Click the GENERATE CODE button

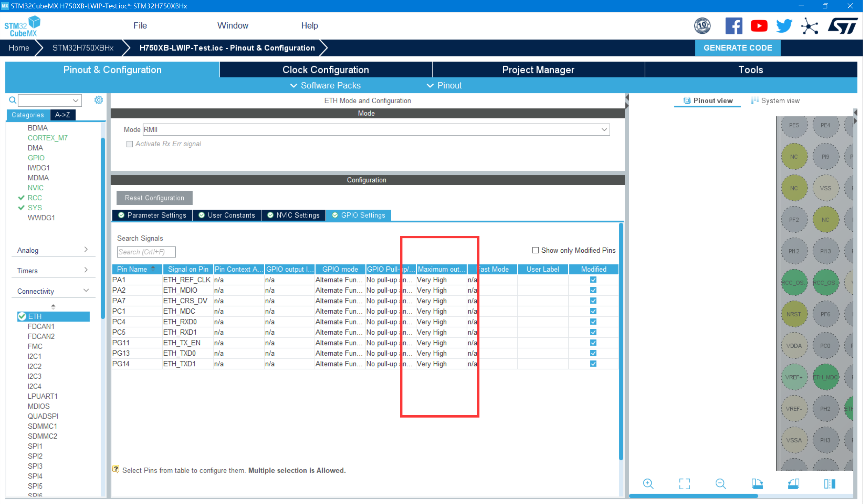click(737, 48)
